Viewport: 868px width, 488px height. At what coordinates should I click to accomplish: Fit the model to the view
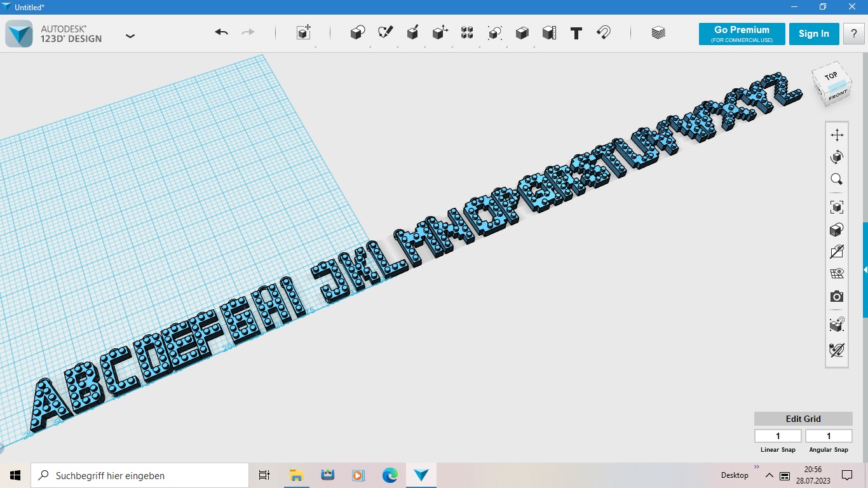tap(837, 207)
